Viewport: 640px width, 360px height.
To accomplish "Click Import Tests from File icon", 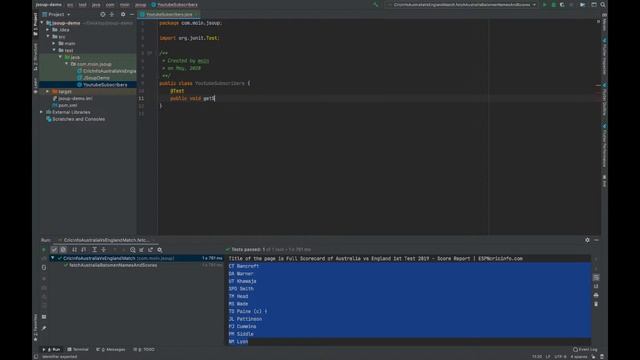I will (142, 250).
